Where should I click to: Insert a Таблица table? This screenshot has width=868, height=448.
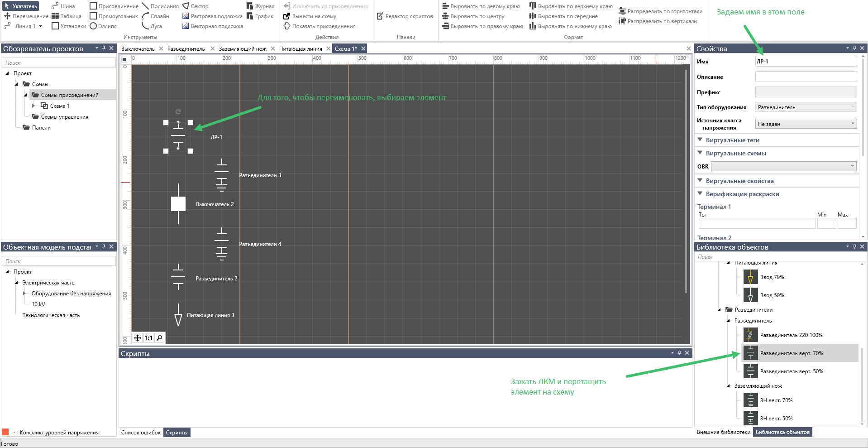point(67,16)
